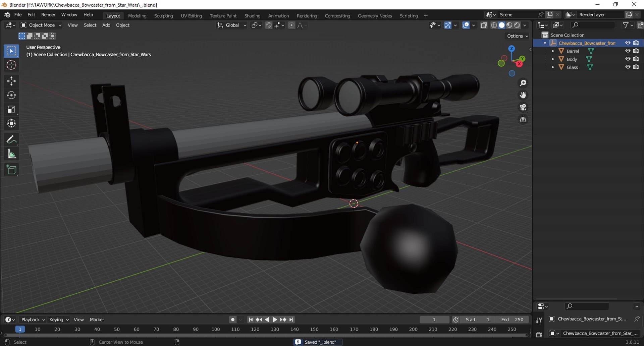The height and width of the screenshot is (346, 644).
Task: Open the viewport Add menu
Action: pyautogui.click(x=106, y=25)
